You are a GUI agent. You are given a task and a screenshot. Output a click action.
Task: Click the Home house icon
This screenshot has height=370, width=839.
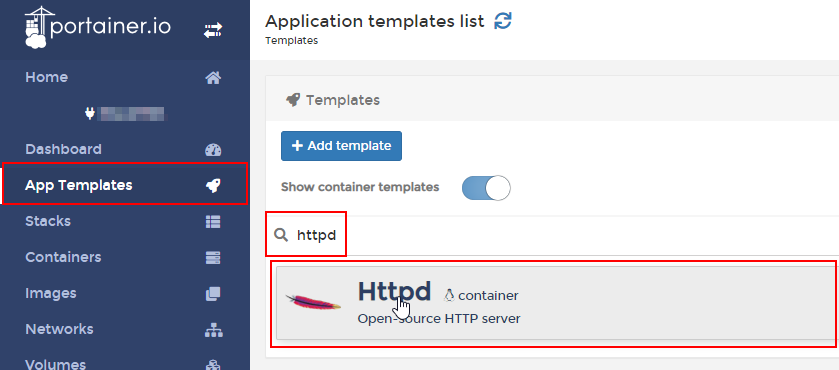coord(213,78)
